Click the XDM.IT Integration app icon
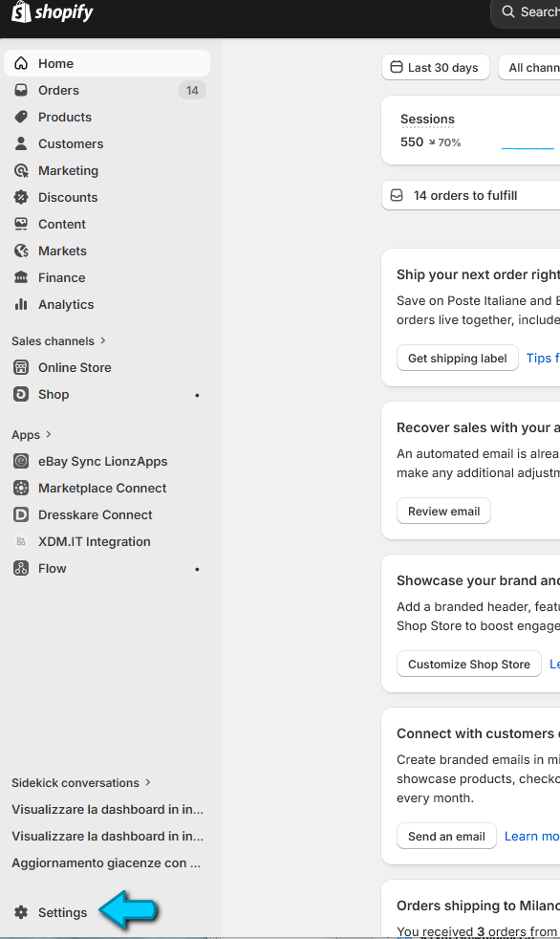Image resolution: width=560 pixels, height=939 pixels. [x=21, y=541]
